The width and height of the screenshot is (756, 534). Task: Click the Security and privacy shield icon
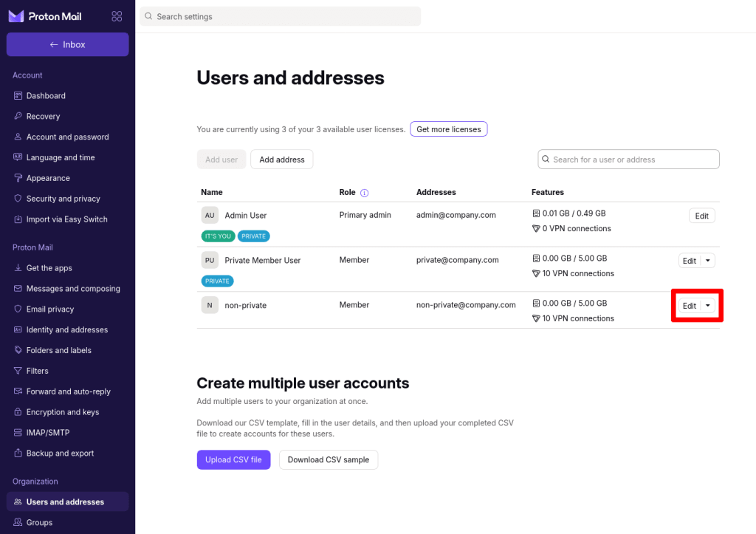coord(18,199)
